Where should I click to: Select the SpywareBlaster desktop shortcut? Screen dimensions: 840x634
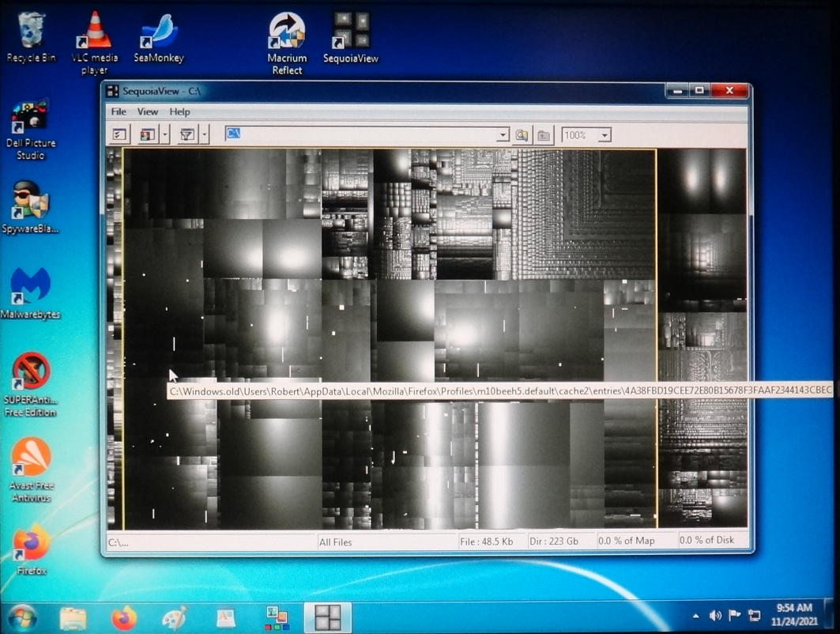(31, 207)
